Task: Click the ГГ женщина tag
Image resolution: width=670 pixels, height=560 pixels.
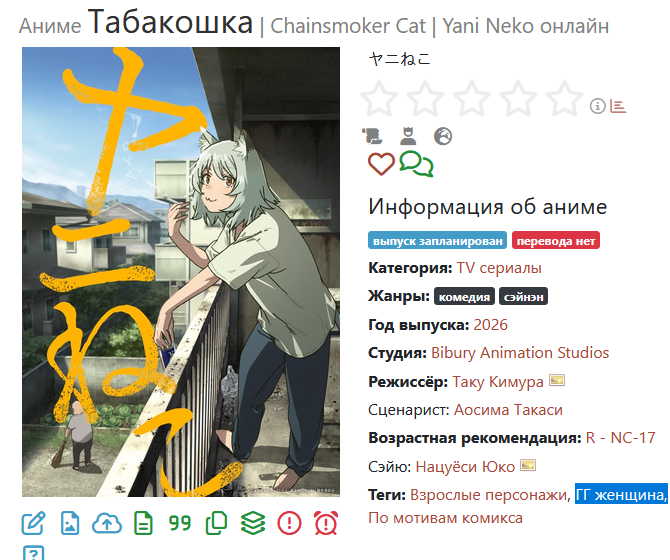Action: pos(621,495)
